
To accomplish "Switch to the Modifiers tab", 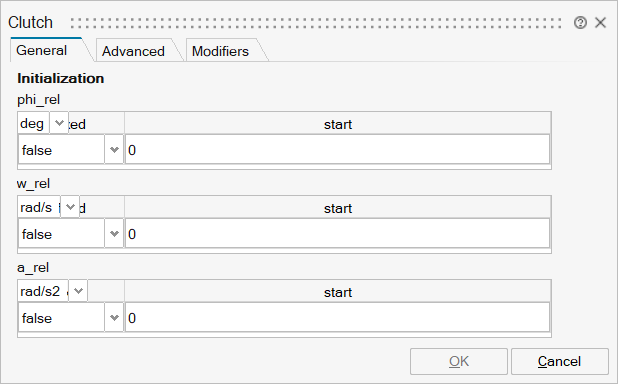I will [x=220, y=51].
